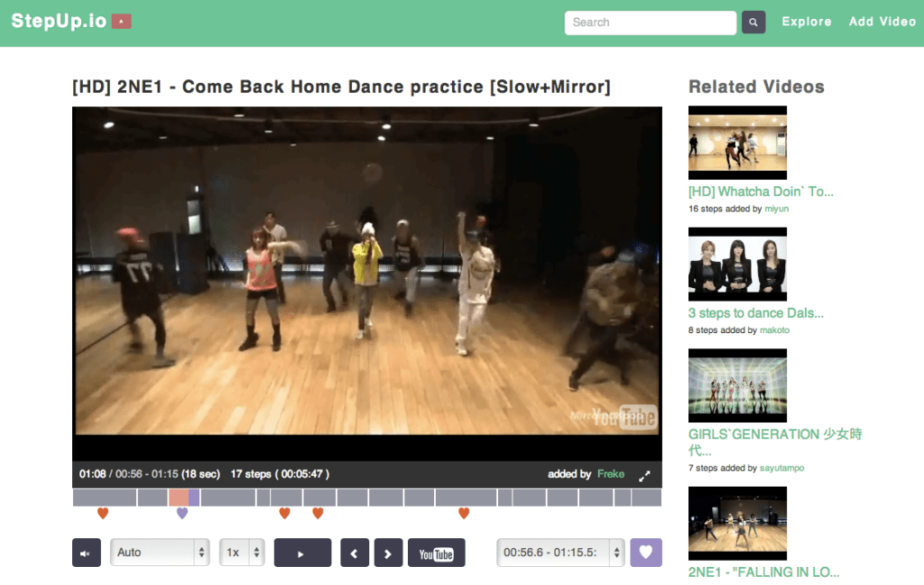Click the 'Related Videos' heading
924x585 pixels.
click(756, 87)
